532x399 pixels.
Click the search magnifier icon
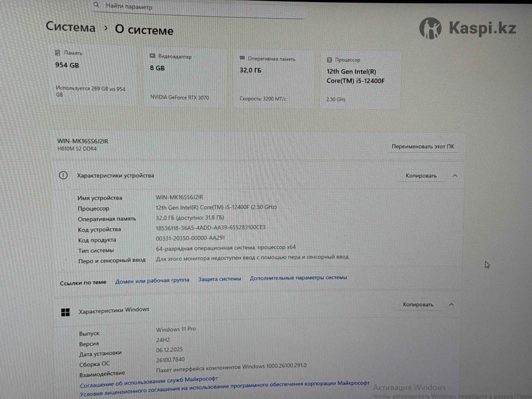tap(97, 5)
